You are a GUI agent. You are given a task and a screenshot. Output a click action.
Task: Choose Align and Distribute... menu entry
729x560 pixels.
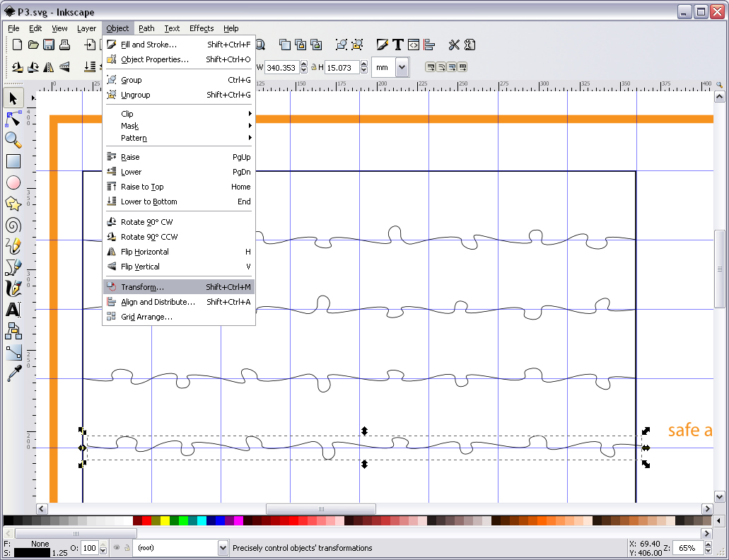pyautogui.click(x=179, y=302)
